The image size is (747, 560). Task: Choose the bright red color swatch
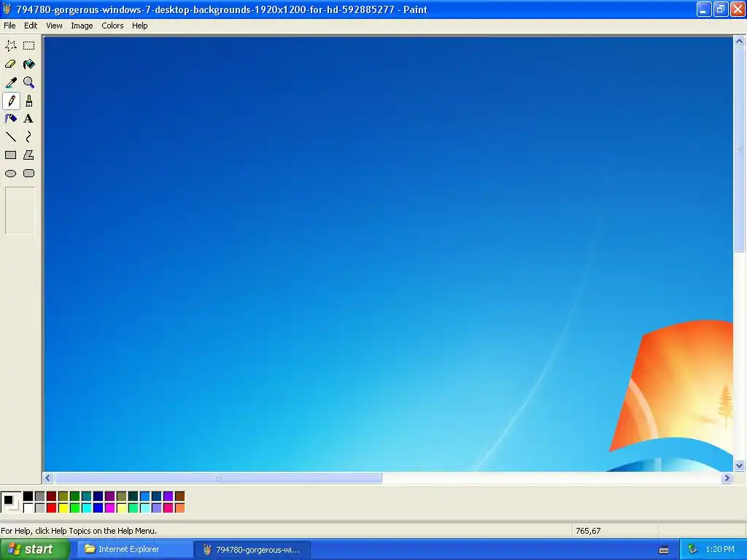click(52, 508)
